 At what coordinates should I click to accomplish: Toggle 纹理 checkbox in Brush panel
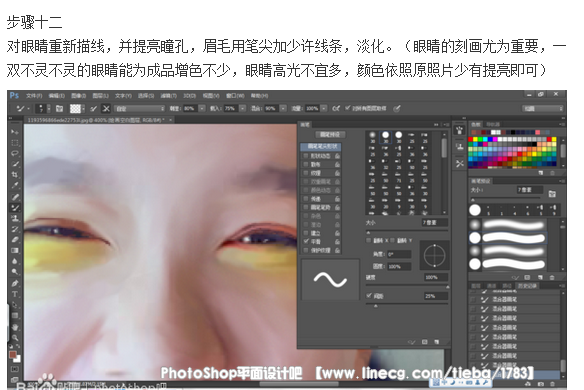306,173
